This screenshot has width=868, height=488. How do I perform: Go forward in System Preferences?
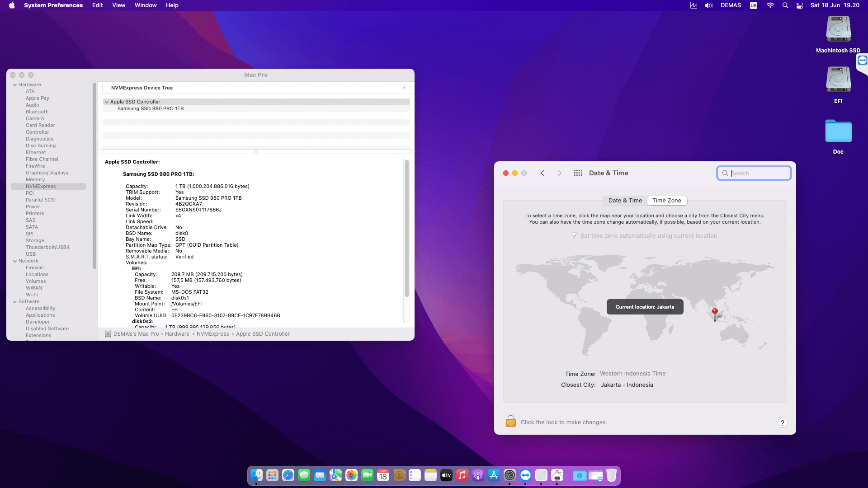pos(559,173)
